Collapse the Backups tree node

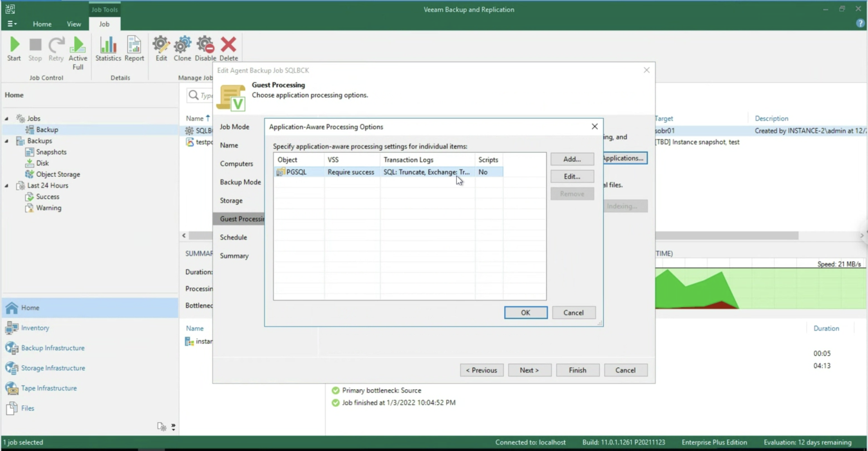click(7, 141)
